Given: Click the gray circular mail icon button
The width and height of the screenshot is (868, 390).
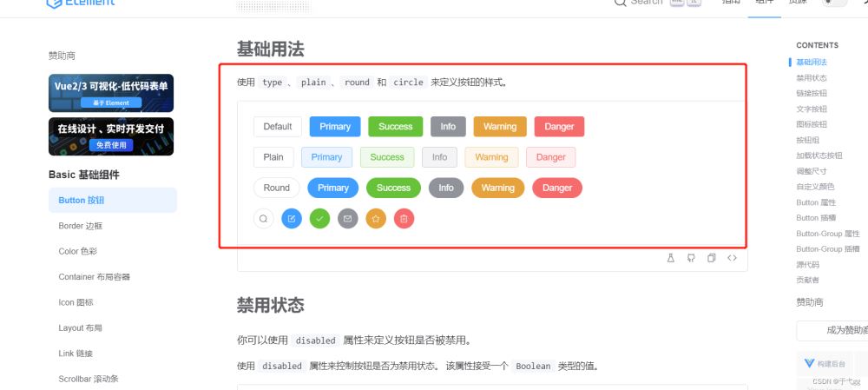Looking at the screenshot, I should [x=348, y=218].
